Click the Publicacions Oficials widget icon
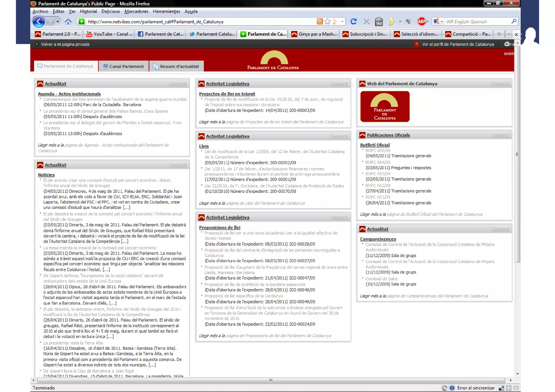Image resolution: width=555 pixels, height=392 pixels. (x=362, y=135)
